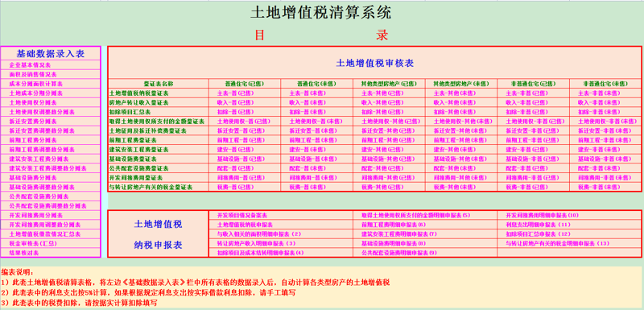Select the 基础数据录入表 header cell
644x310 pixels.
point(51,53)
